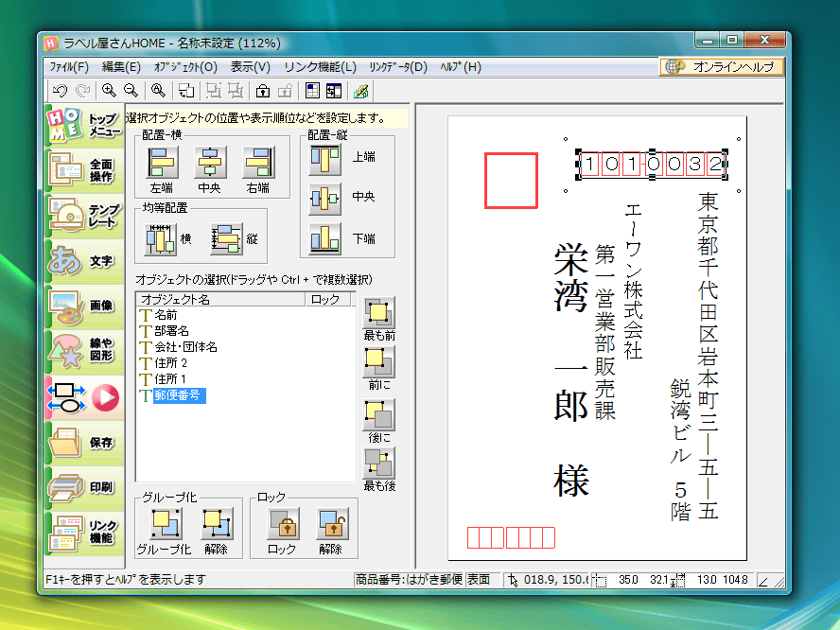
Task: Select 郵便番号 in the object list
Action: click(179, 395)
